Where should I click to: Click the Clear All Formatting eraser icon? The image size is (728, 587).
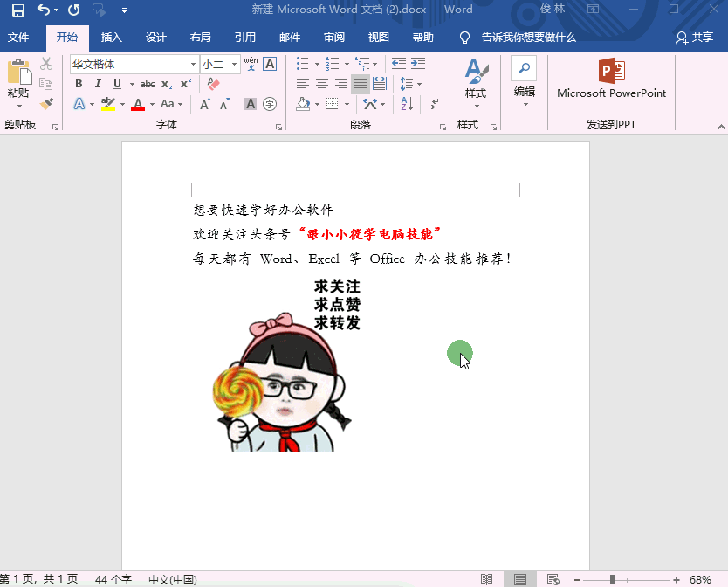click(212, 84)
